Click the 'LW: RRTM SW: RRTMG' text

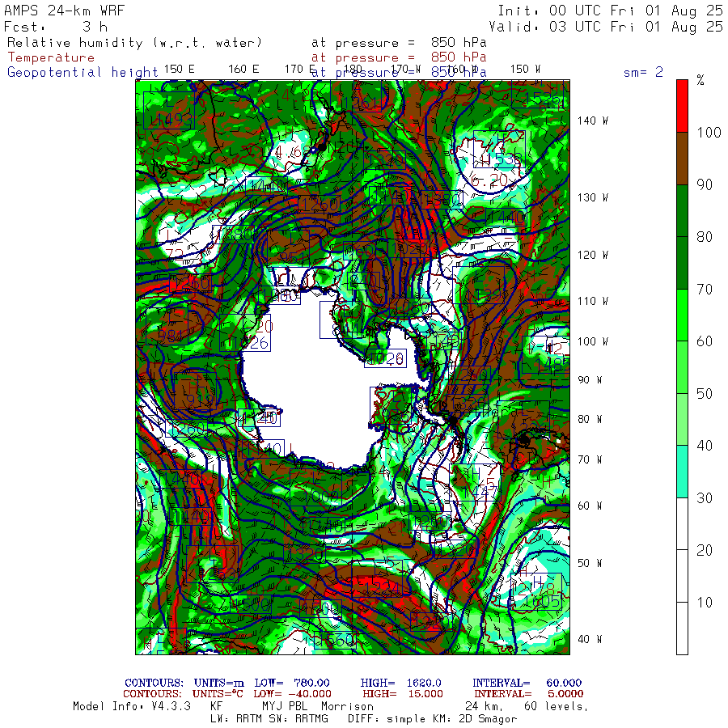(269, 719)
